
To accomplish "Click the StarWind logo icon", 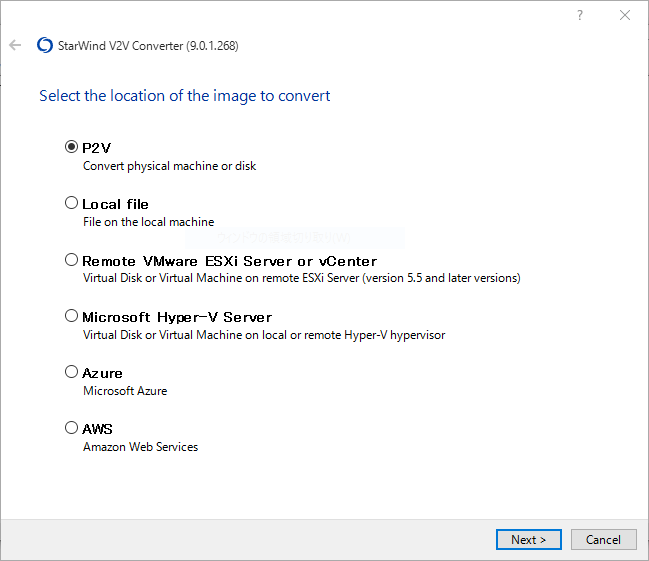I will click(x=45, y=45).
